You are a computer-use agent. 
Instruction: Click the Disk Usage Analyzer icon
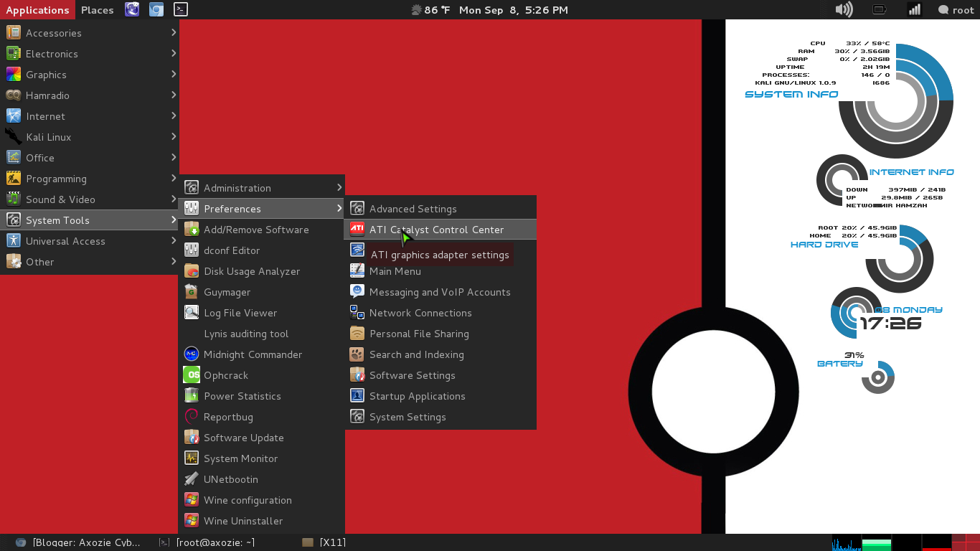point(192,271)
